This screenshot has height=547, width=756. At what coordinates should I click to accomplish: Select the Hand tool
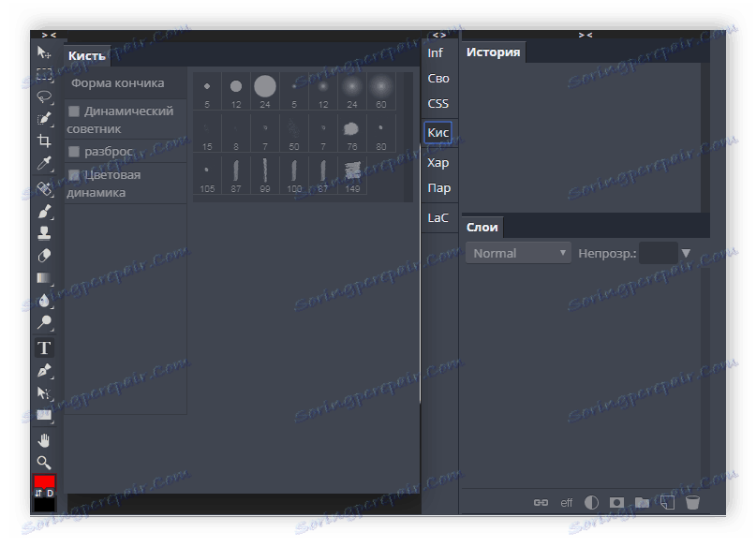[x=44, y=440]
